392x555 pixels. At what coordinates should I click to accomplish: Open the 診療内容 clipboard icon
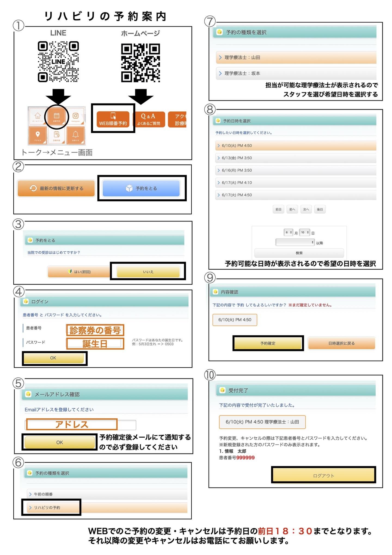click(57, 135)
